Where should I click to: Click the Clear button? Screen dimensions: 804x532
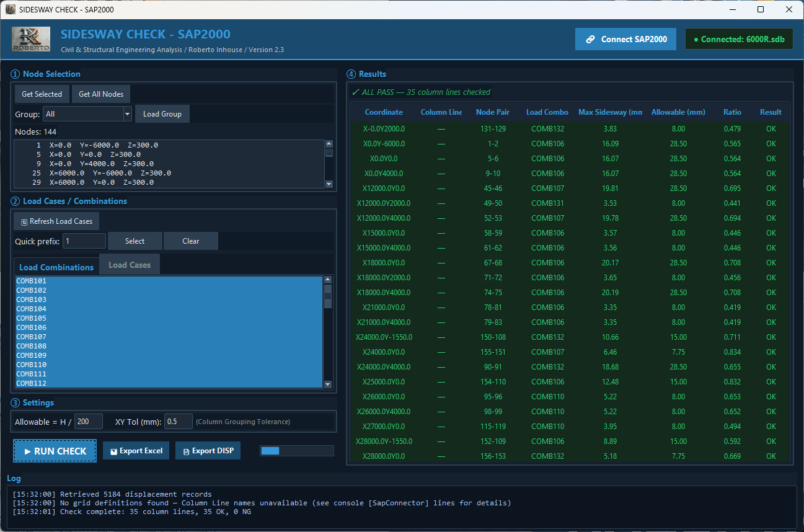click(191, 241)
